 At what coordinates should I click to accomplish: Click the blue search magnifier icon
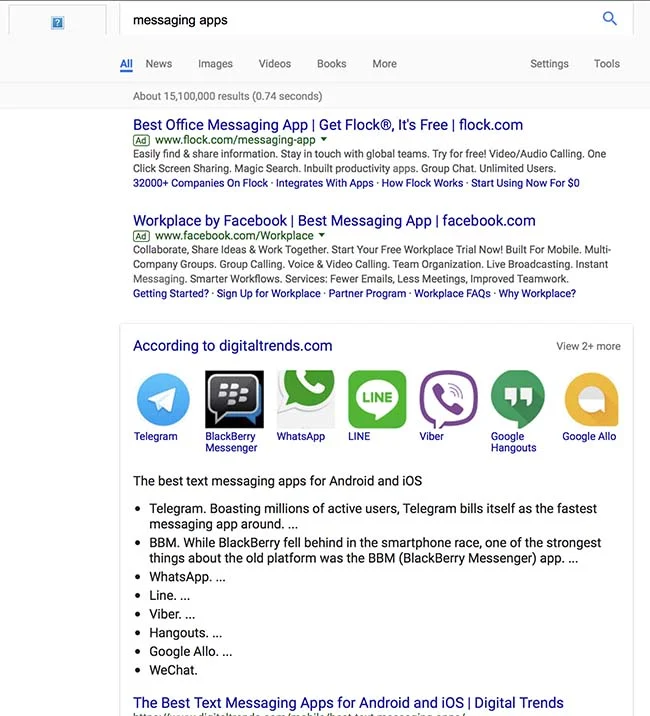click(x=609, y=19)
